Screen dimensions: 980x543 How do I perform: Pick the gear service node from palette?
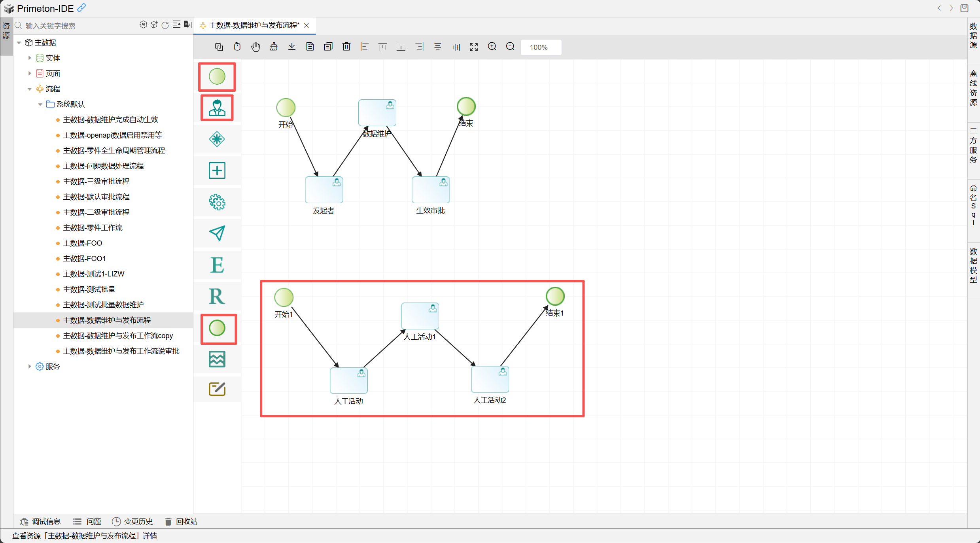[217, 202]
